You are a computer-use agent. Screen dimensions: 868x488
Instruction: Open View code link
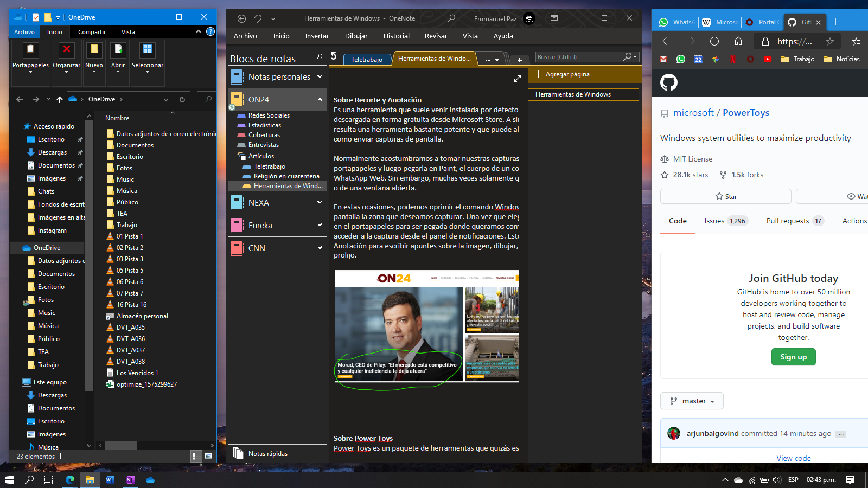pos(794,458)
